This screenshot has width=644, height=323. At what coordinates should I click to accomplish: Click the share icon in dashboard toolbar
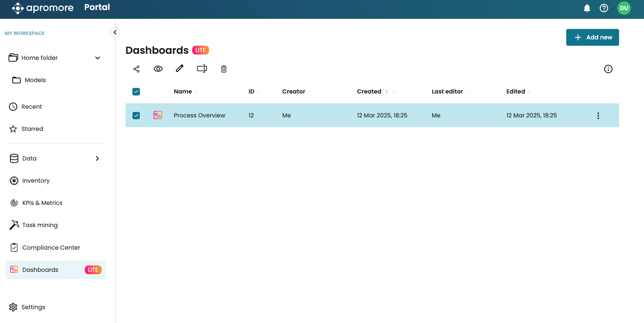[x=136, y=69]
